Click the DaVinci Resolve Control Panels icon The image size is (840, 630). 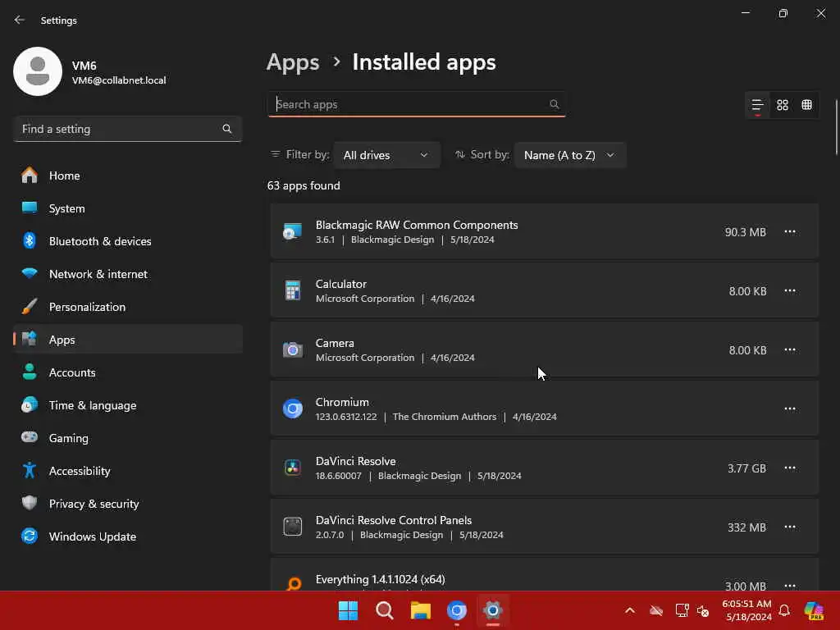(x=293, y=527)
